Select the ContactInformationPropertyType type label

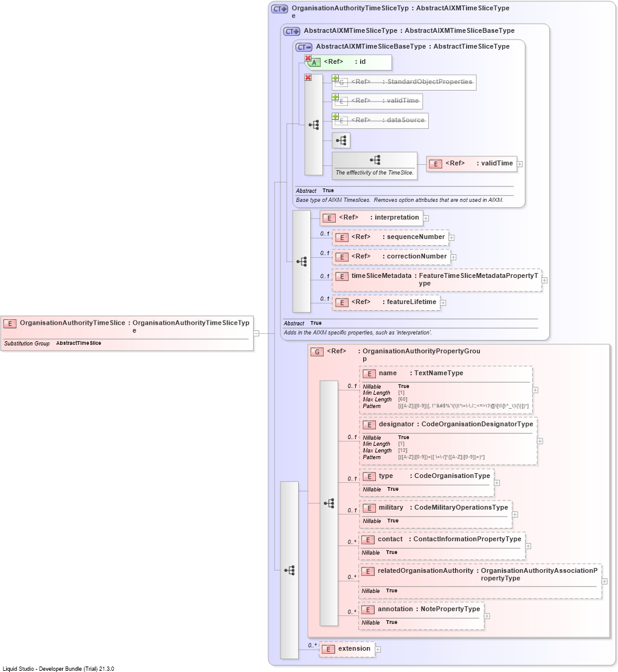[467, 539]
